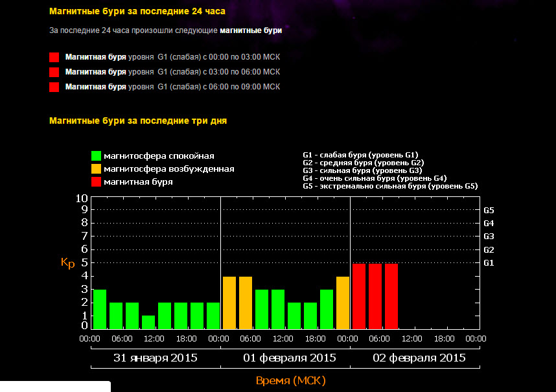Click legend text 'G1 - слабая буря (уровень G1)'

360,156
